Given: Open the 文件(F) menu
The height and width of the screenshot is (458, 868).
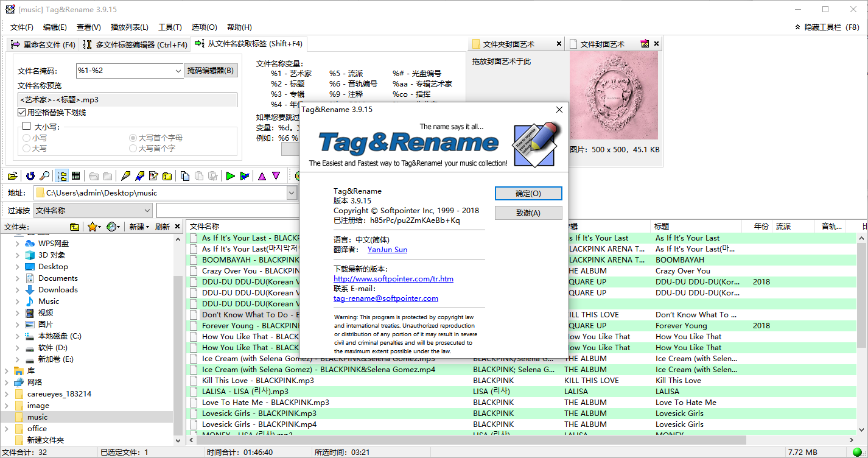Looking at the screenshot, I should [22, 27].
